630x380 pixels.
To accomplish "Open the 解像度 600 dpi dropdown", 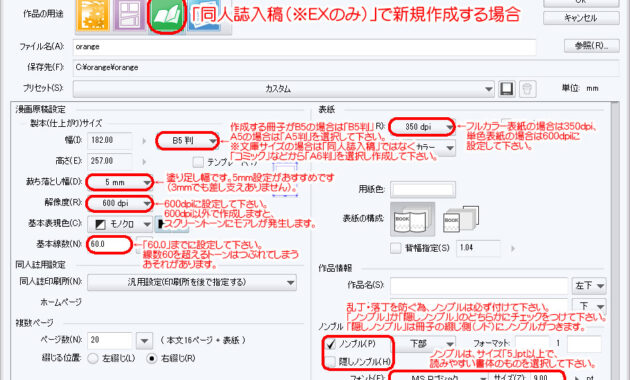I will [119, 203].
